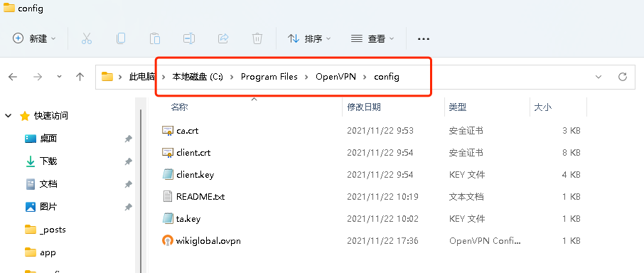Select the file name client.crt
The height and width of the screenshot is (273, 644).
193,153
